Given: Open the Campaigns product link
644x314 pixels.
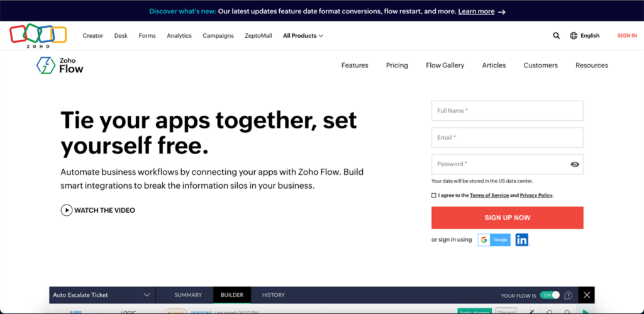Looking at the screenshot, I should click(x=218, y=36).
